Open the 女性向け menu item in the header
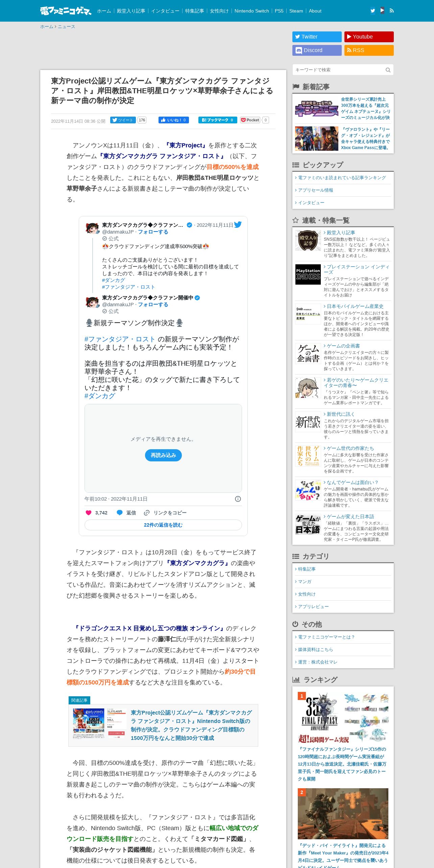This screenshot has width=434, height=868. point(219,11)
